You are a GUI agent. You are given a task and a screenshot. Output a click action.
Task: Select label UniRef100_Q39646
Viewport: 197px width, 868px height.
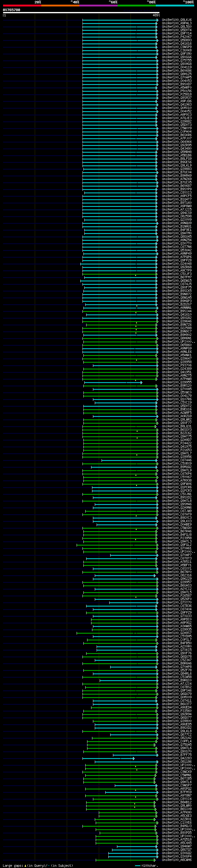coord(177,321)
